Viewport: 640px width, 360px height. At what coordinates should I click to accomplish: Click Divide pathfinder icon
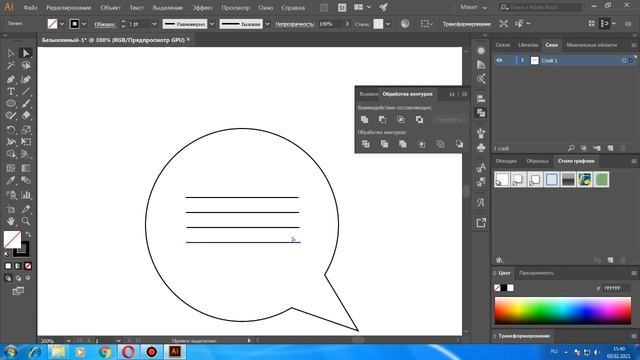coord(366,144)
